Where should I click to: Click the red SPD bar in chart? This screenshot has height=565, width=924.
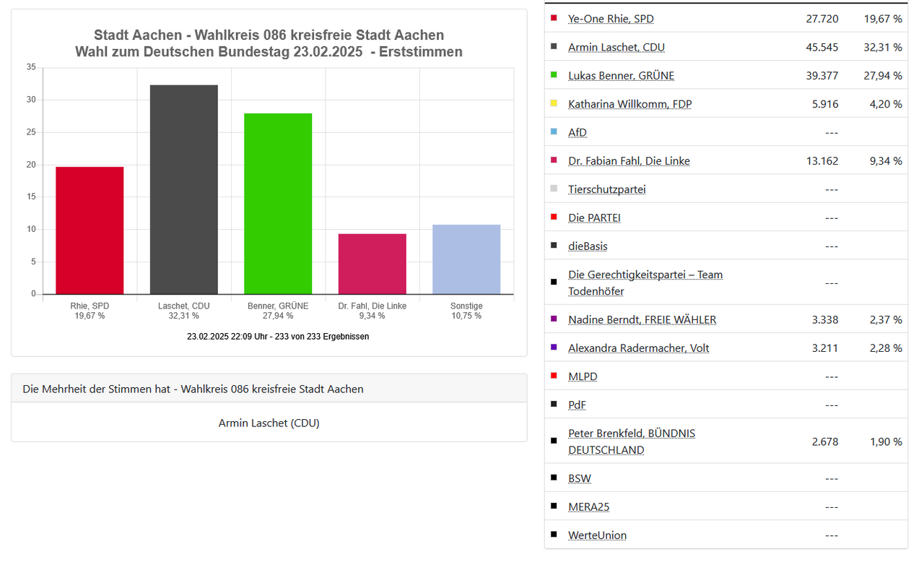coord(90,230)
